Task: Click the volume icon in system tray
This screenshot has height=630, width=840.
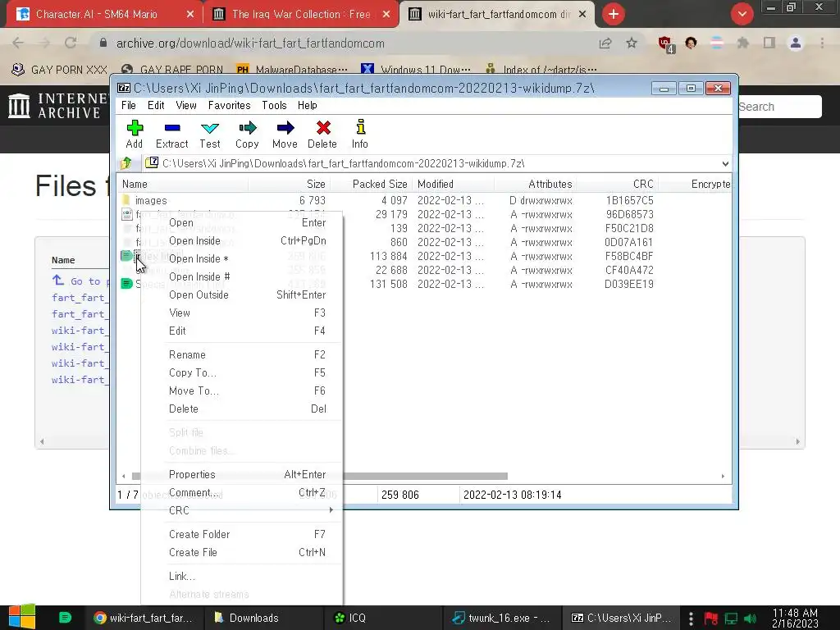Action: [750, 619]
